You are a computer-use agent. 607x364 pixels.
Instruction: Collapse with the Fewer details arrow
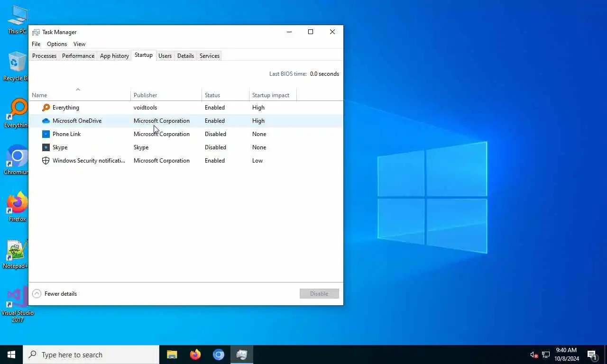point(37,294)
